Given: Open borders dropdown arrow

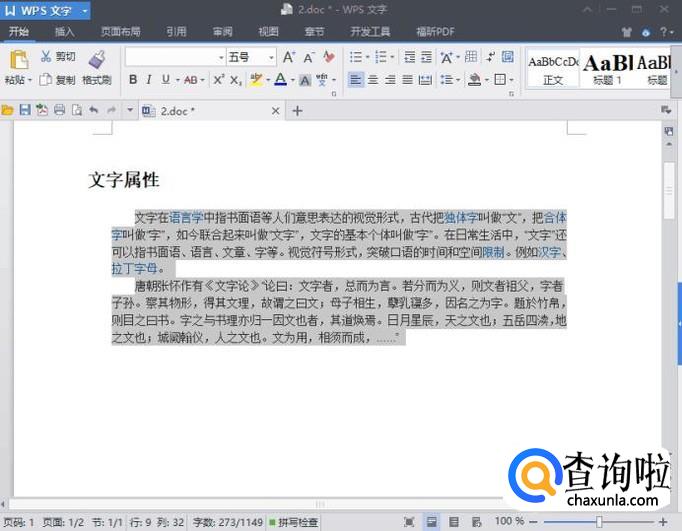Looking at the screenshot, I should (x=512, y=80).
